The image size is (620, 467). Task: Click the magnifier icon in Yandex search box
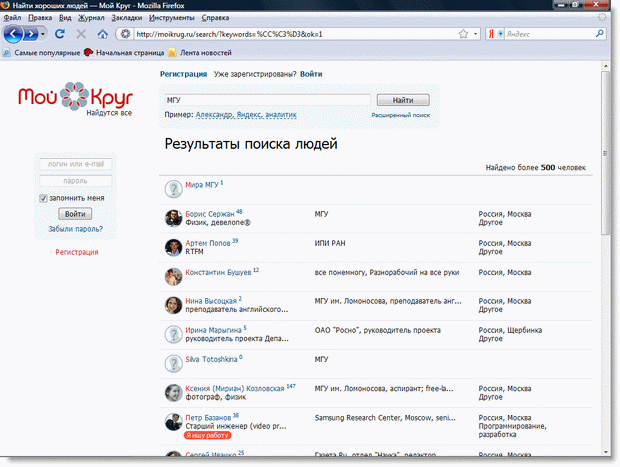coord(599,34)
